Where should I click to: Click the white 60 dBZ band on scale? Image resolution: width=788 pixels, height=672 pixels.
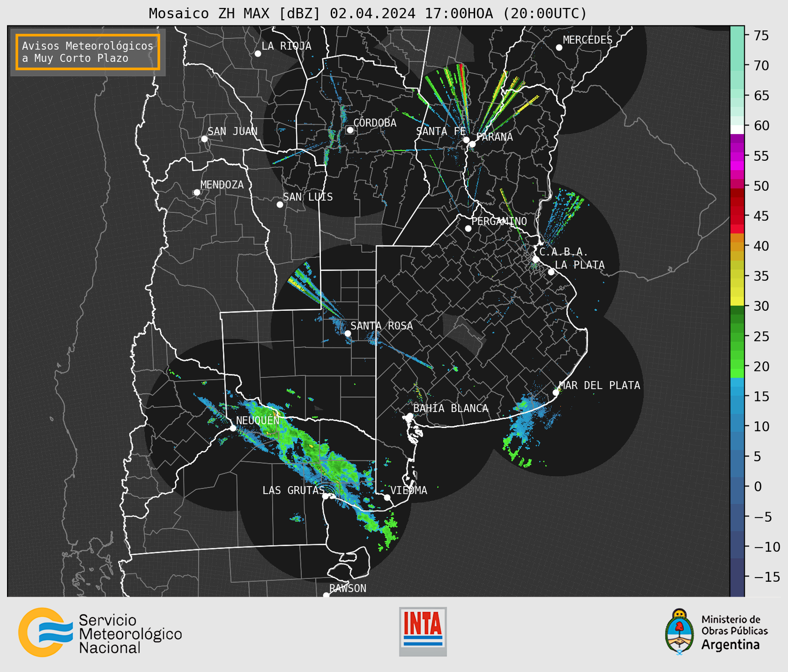(737, 130)
